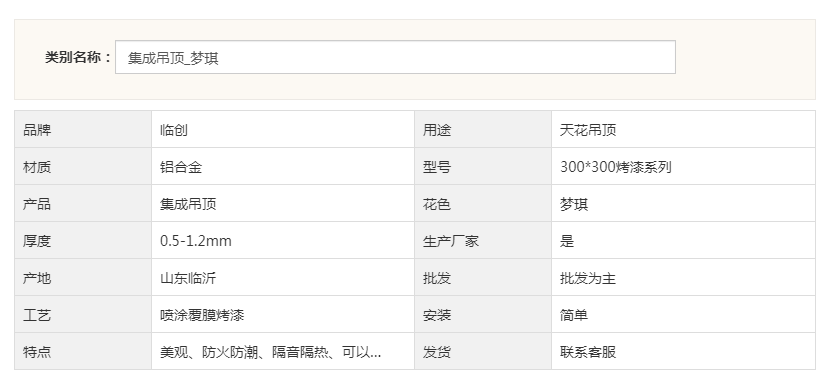This screenshot has height=384, width=831.
Task: Select the 安装 label cell
Action: [483, 315]
